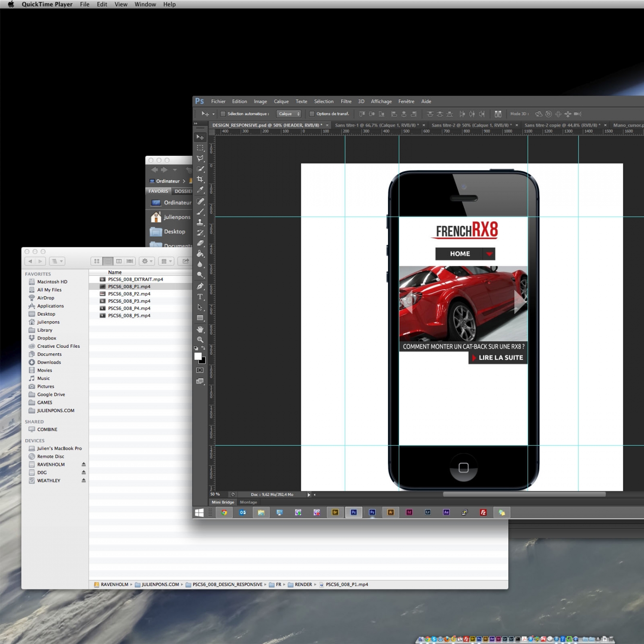Select the Rectangular Marquee tool
Image resolution: width=644 pixels, height=644 pixels.
click(200, 148)
